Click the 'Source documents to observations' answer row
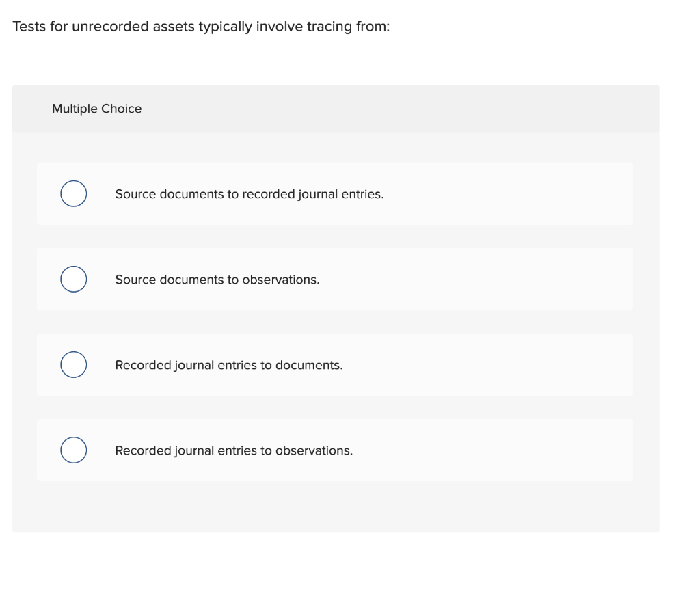 coord(216,279)
